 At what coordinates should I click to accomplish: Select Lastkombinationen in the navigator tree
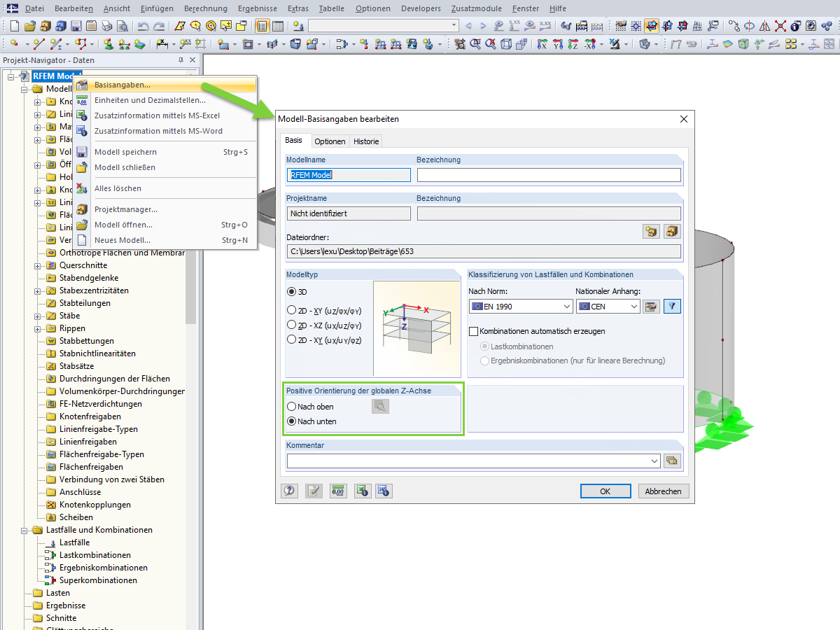click(95, 555)
